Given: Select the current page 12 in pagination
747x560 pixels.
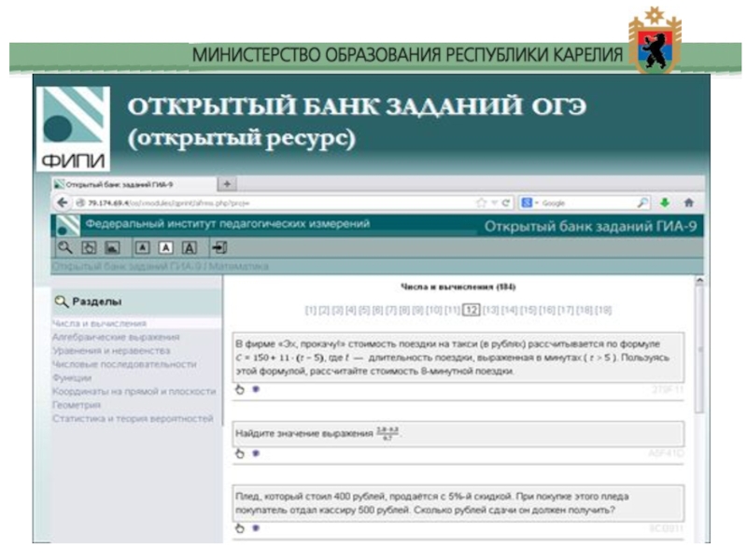Looking at the screenshot, I should 472,310.
